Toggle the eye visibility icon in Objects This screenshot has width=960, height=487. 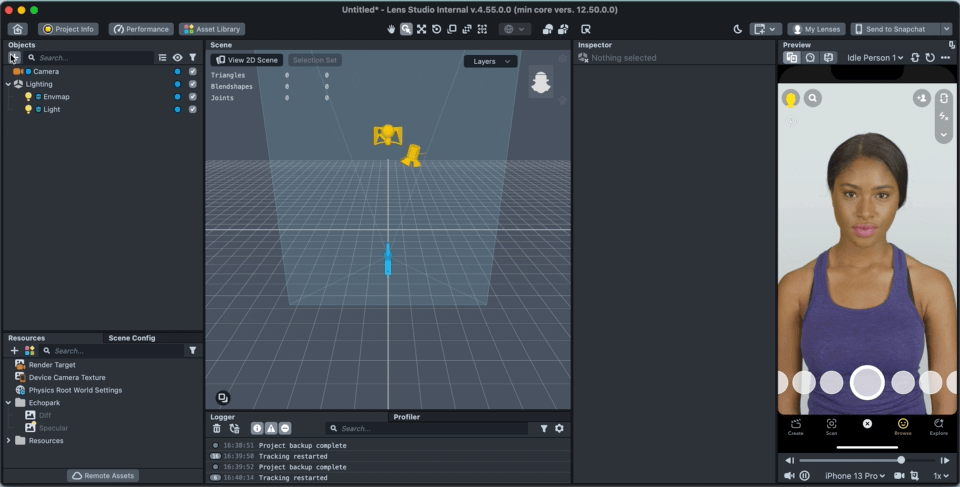(x=177, y=58)
